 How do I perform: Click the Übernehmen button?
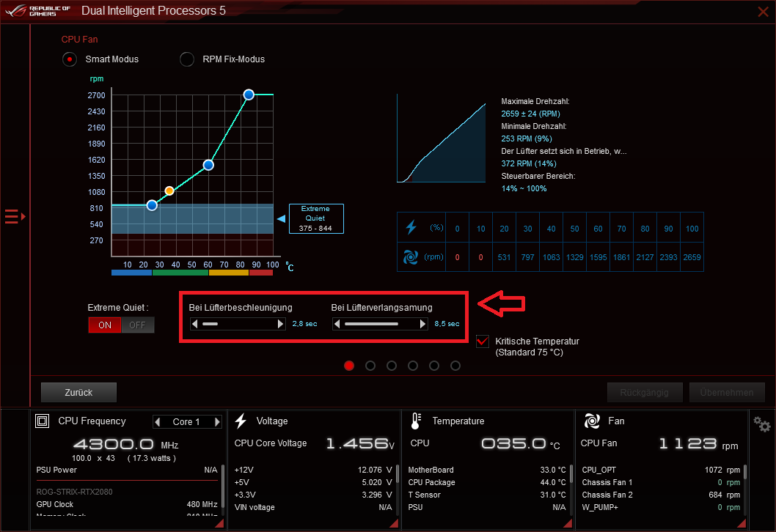[727, 392]
